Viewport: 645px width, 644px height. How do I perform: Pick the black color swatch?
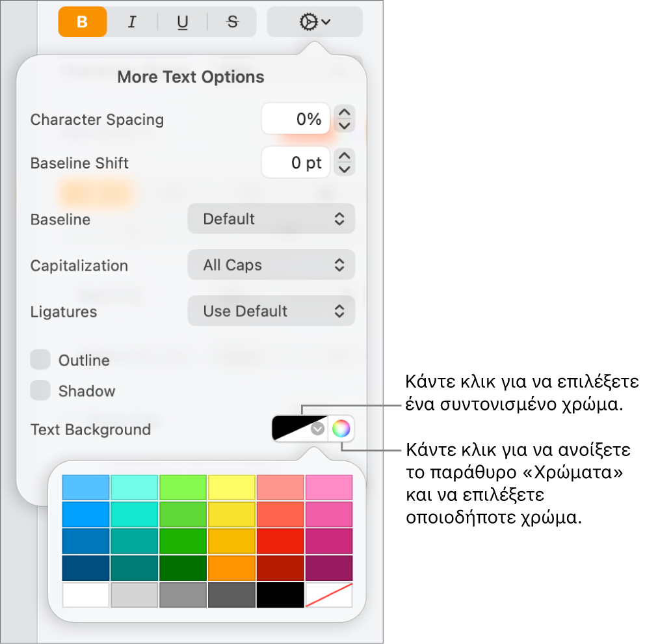click(280, 595)
